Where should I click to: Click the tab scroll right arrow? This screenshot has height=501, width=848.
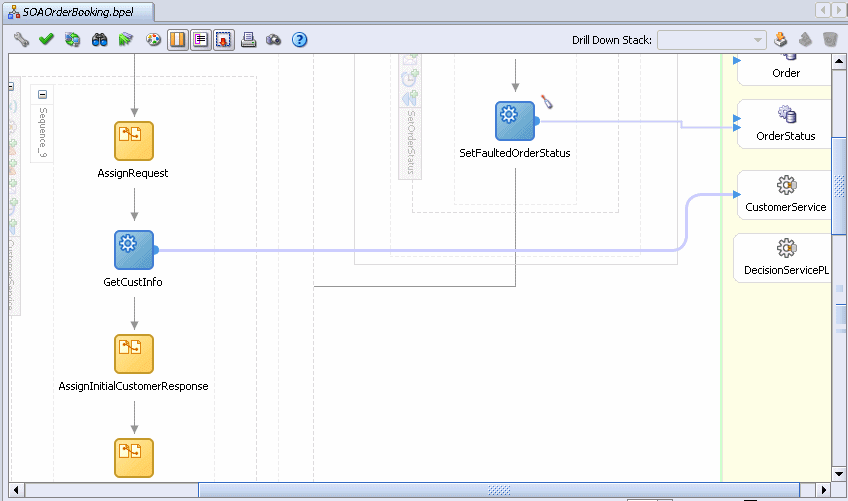(839, 10)
